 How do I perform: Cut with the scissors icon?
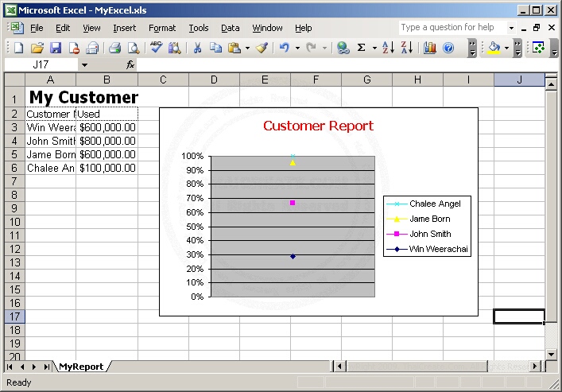coord(197,48)
